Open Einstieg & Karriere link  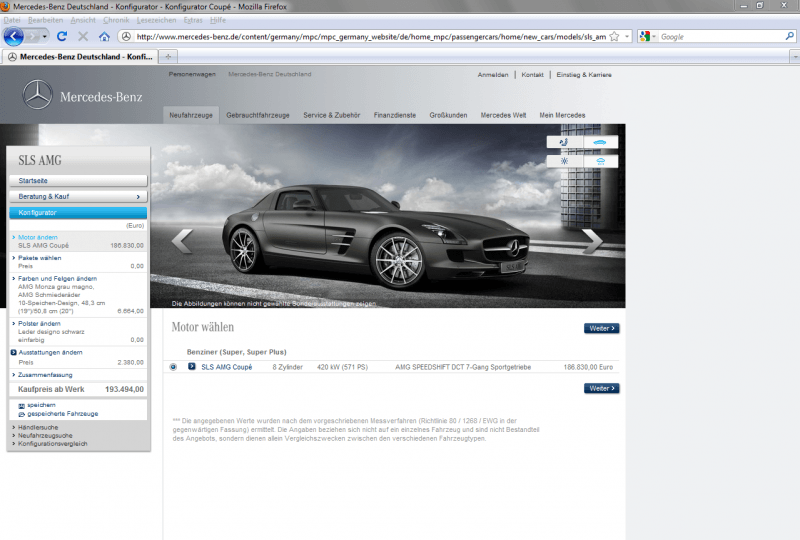coord(584,75)
